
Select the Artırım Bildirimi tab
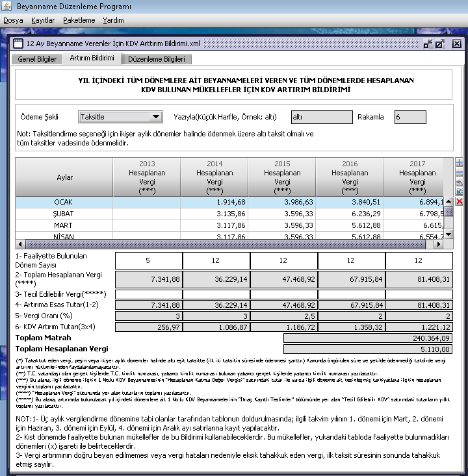92,58
